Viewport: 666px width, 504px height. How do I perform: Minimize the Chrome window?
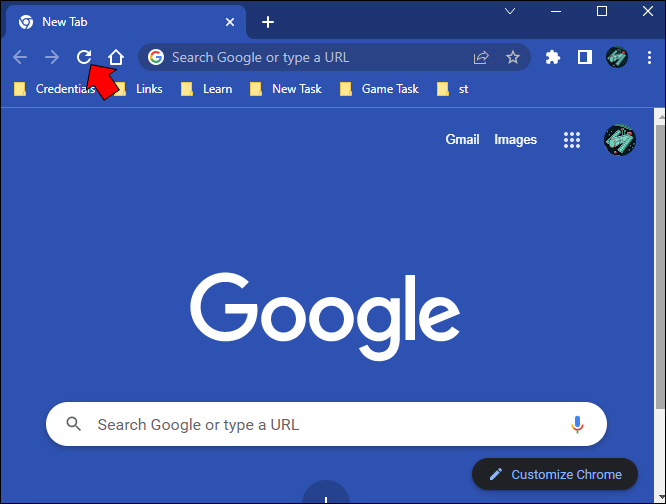[x=556, y=11]
